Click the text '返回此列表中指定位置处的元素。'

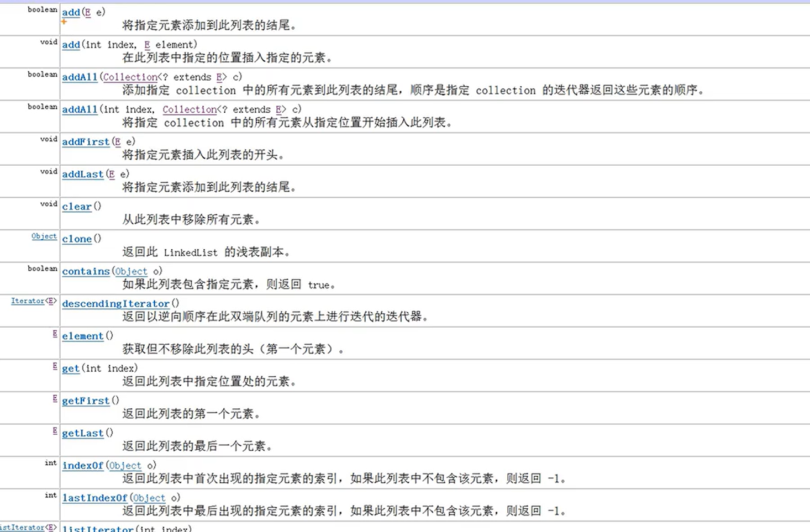(209, 381)
